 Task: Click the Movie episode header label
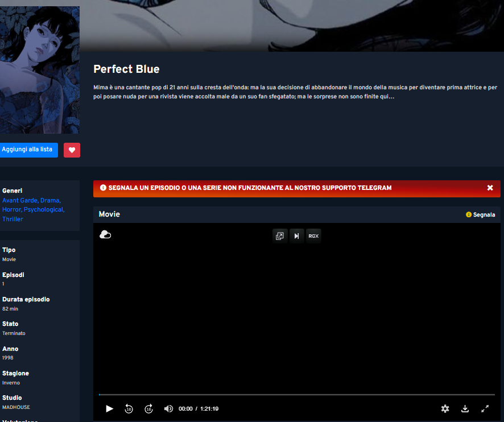pyautogui.click(x=109, y=214)
